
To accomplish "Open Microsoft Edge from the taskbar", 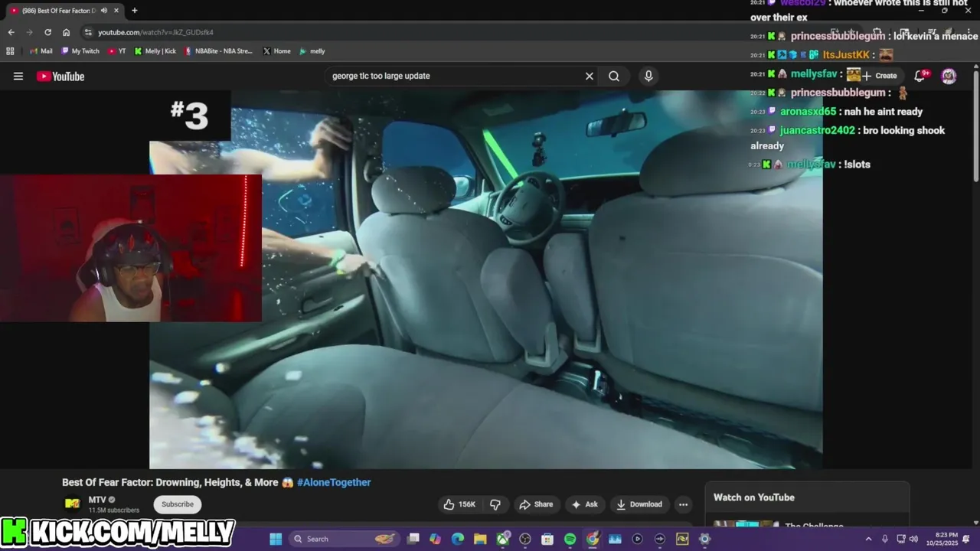I will (458, 539).
